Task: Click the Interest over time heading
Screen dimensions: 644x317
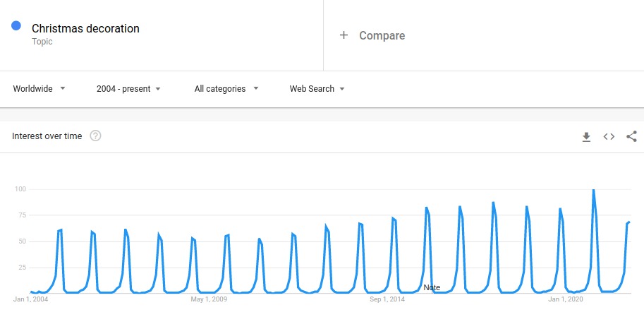Action: 47,136
